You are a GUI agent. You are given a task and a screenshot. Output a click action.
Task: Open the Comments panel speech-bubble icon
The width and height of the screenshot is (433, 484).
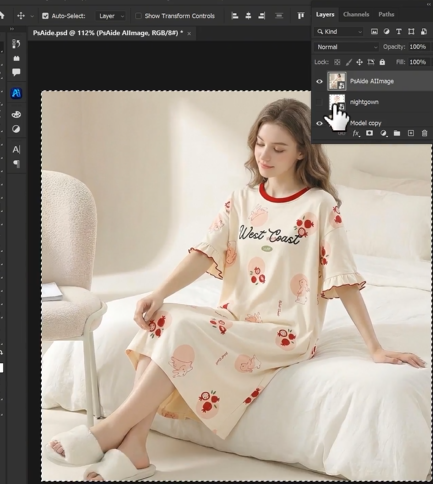tap(16, 72)
